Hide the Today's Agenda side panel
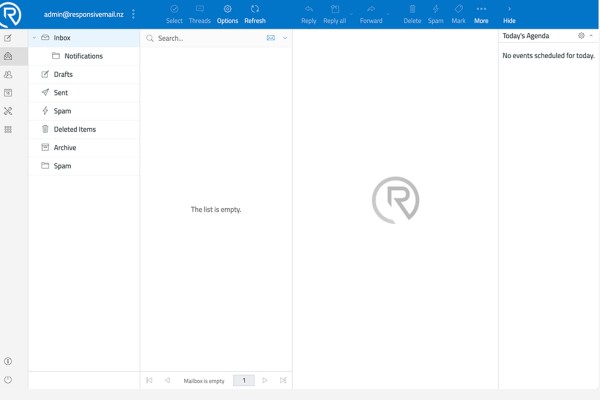Image resolution: width=600 pixels, height=400 pixels. coord(509,14)
